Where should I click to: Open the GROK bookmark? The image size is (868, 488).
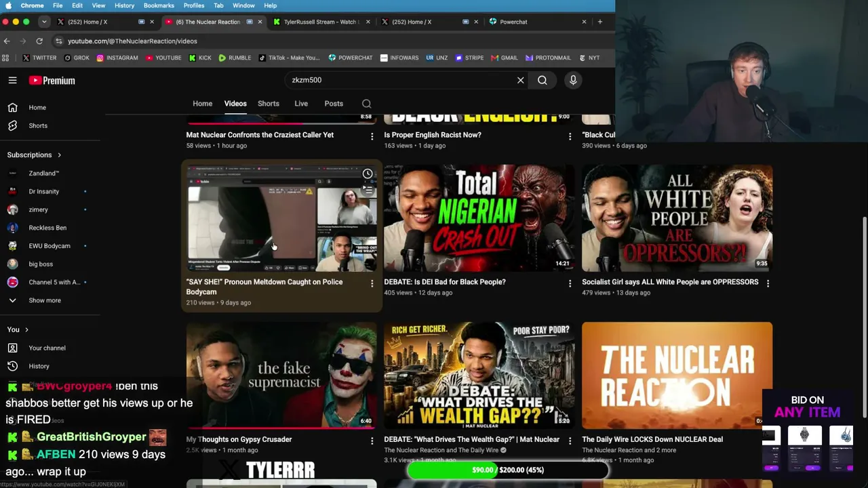click(x=77, y=58)
